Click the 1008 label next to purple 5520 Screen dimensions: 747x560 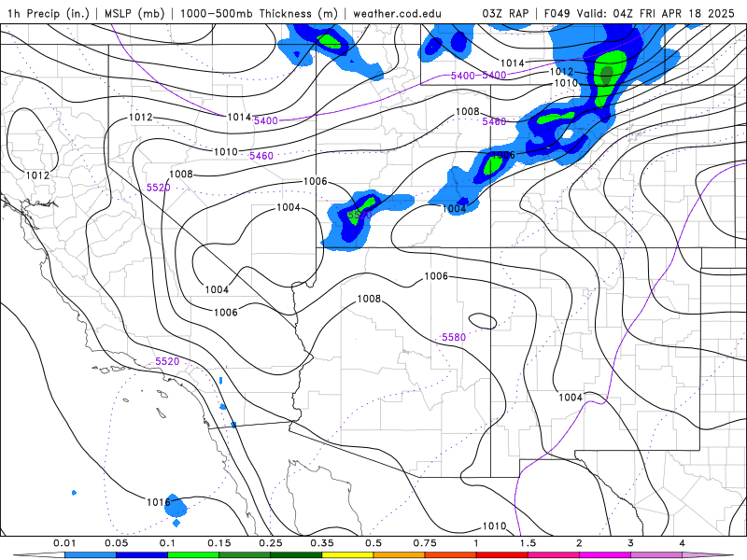click(x=181, y=174)
